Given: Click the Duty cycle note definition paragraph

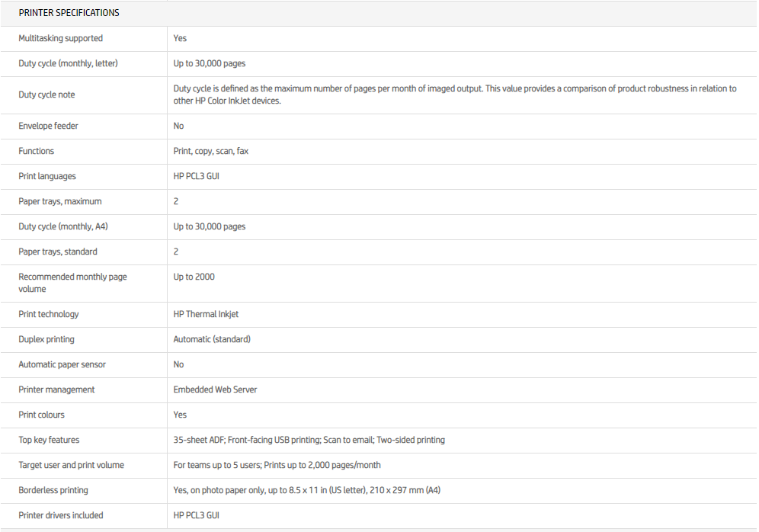Looking at the screenshot, I should [454, 95].
